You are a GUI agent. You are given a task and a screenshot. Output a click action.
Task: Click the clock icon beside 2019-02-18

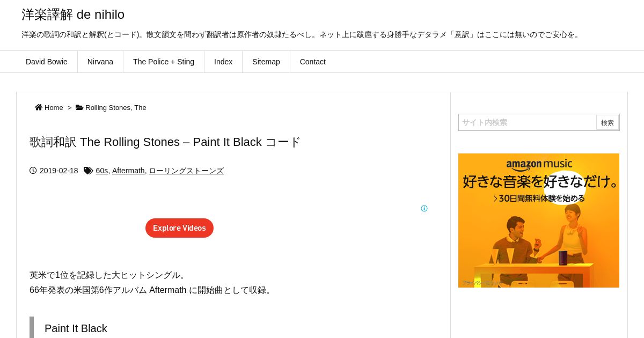pos(33,171)
